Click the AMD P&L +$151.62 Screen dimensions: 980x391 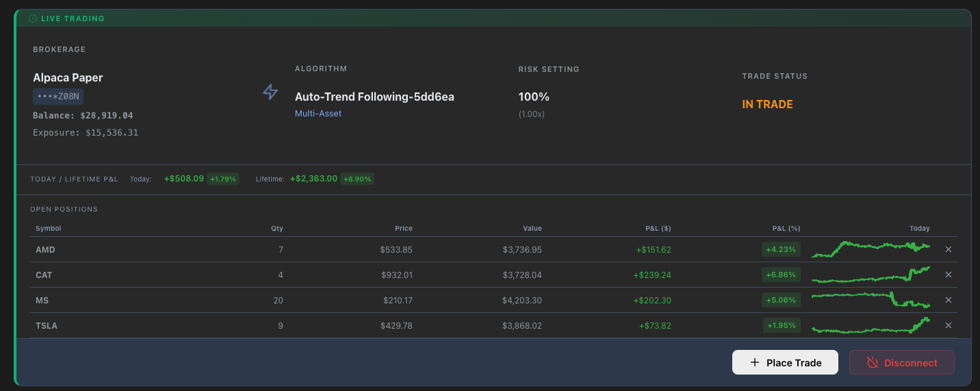coord(653,250)
